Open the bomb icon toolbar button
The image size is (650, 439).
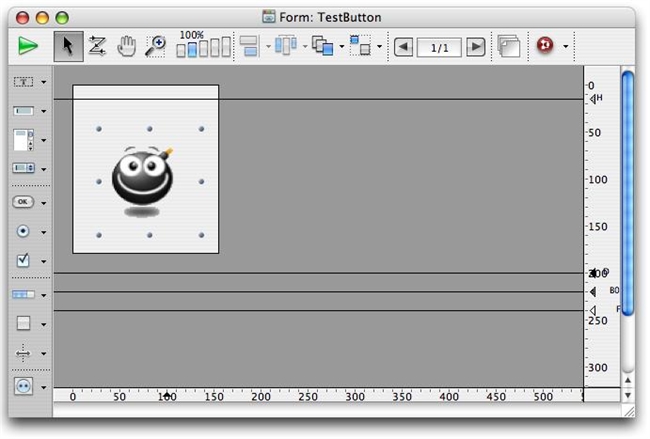point(545,46)
